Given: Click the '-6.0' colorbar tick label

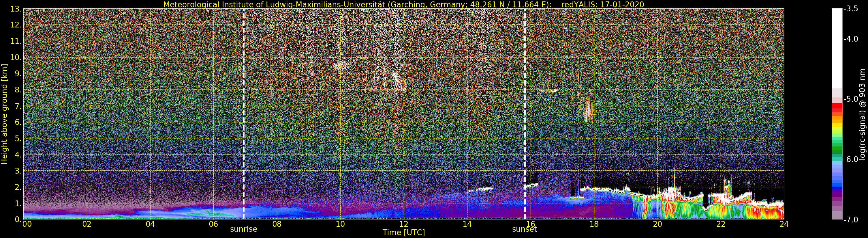Looking at the screenshot, I should 851,159.
